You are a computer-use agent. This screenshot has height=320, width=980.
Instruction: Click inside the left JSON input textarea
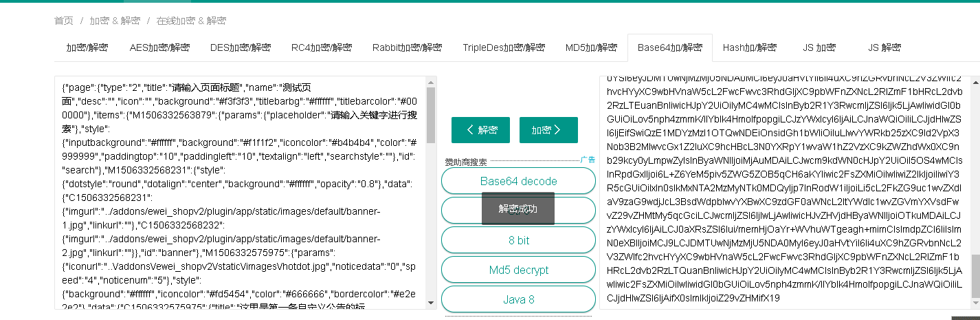241,193
